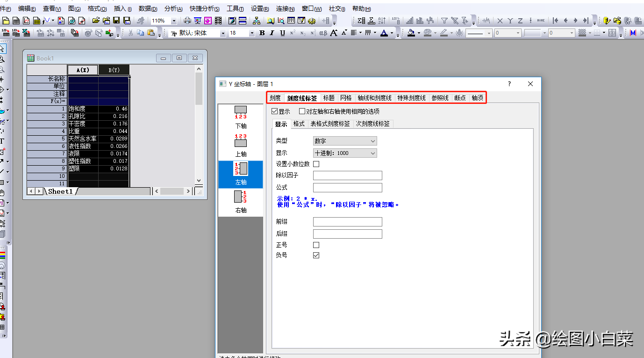Click the Print icon in toolbar
Viewport: 644px width, 358px height.
187,21
